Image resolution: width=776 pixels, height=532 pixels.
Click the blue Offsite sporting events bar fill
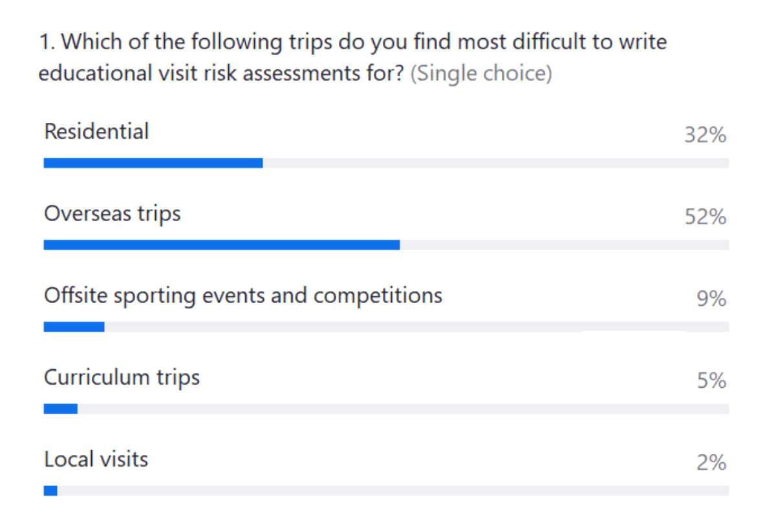(74, 327)
